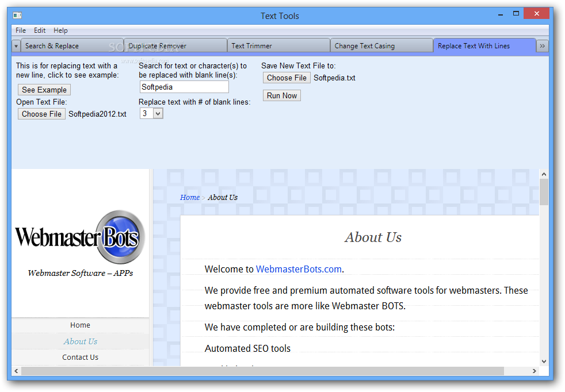This screenshot has height=392, width=565.
Task: Click the vertical scrollbar up arrow
Action: 544,174
